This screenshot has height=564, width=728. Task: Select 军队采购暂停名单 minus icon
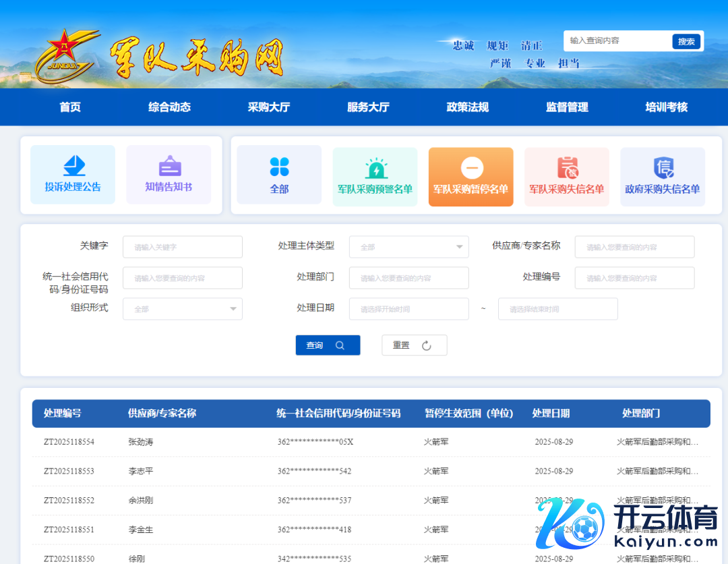tap(471, 167)
